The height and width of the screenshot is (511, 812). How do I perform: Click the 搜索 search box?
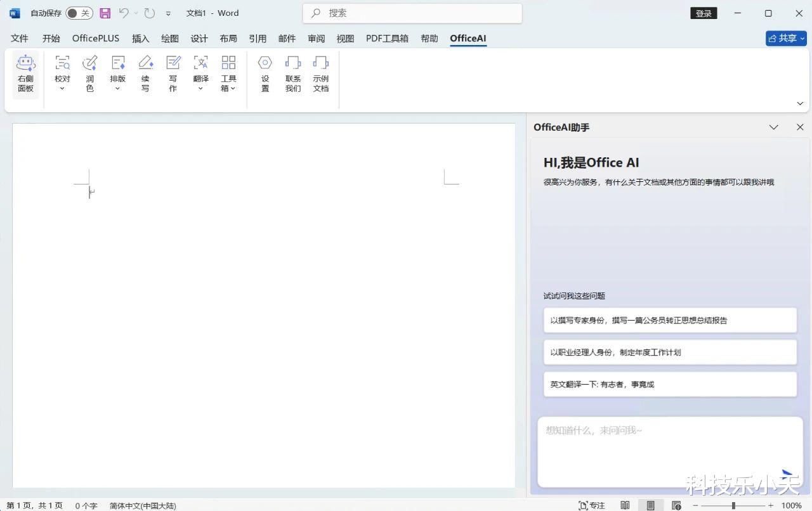[412, 13]
